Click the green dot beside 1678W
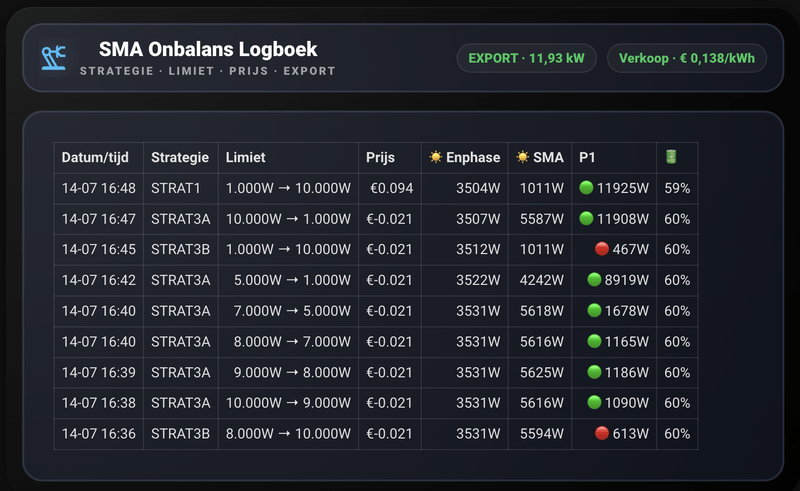 pos(594,310)
